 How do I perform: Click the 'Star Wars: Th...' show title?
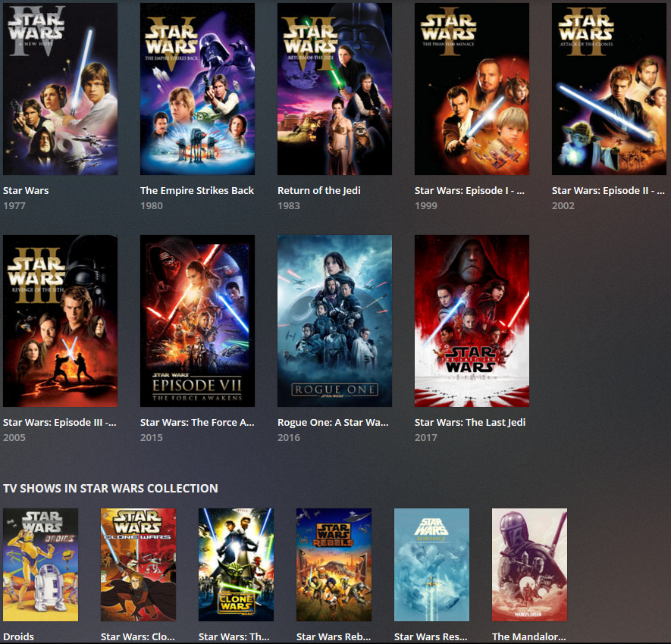pos(234,636)
